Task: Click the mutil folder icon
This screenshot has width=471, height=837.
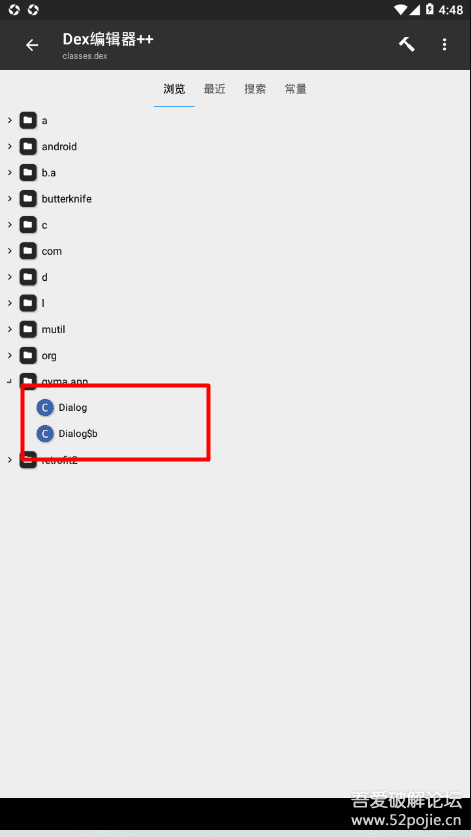Action: pos(28,329)
